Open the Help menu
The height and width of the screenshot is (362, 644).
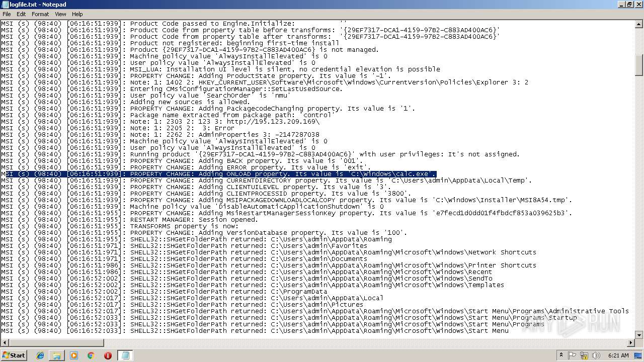tap(77, 14)
